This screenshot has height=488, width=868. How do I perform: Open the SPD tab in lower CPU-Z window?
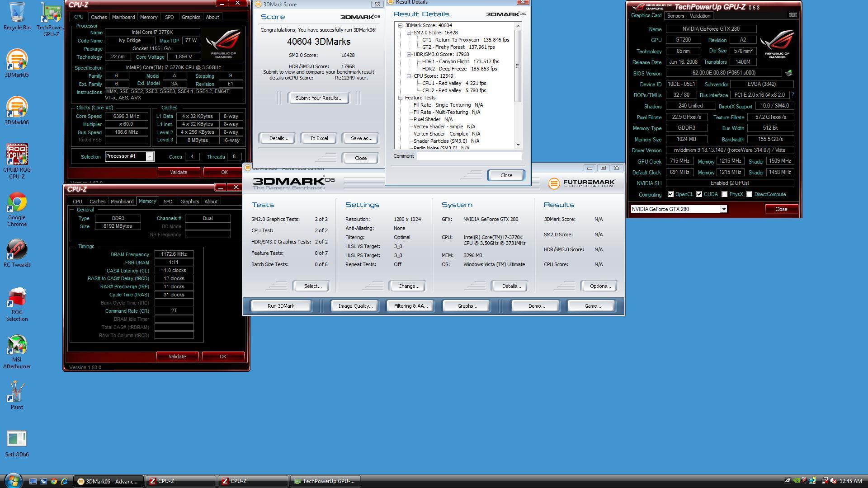coord(168,202)
